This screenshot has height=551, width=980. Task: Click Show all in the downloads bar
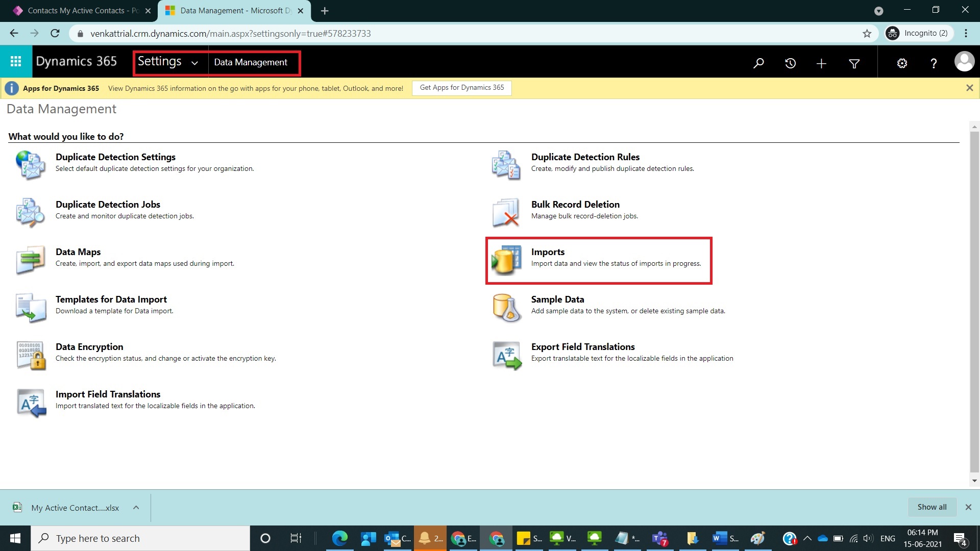[x=932, y=507]
